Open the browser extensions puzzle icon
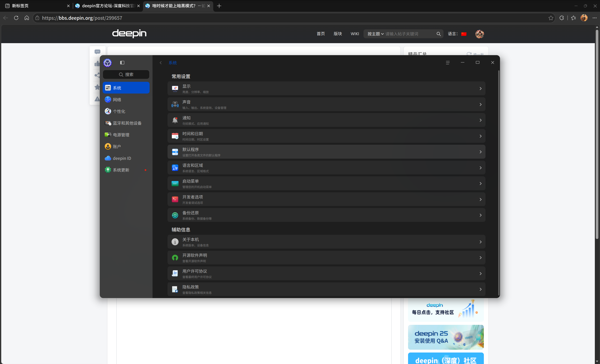The height and width of the screenshot is (364, 600). 562,18
